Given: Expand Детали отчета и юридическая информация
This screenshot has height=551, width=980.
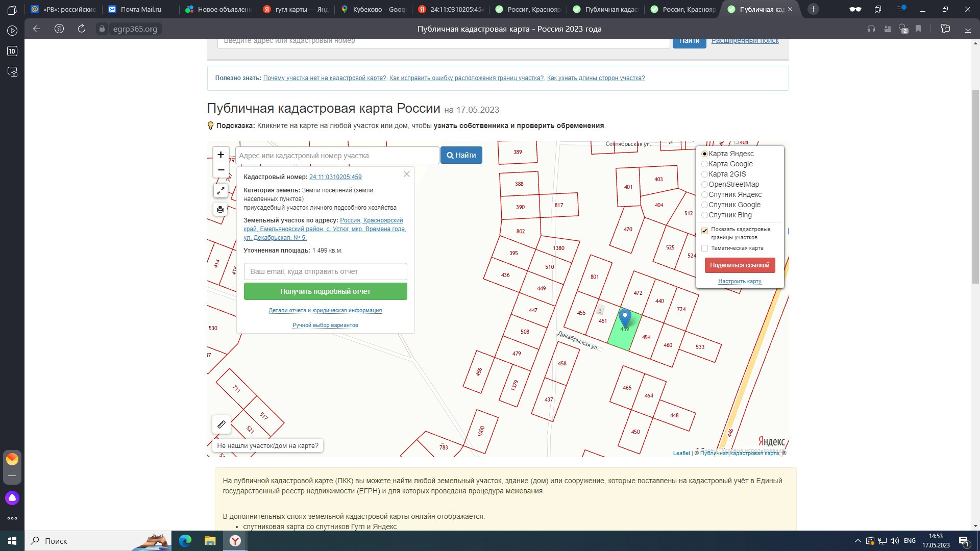Looking at the screenshot, I should click(x=325, y=311).
